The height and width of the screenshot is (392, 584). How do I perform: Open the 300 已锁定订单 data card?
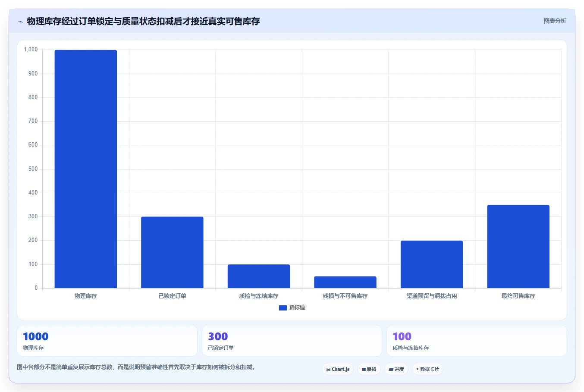pyautogui.click(x=292, y=341)
